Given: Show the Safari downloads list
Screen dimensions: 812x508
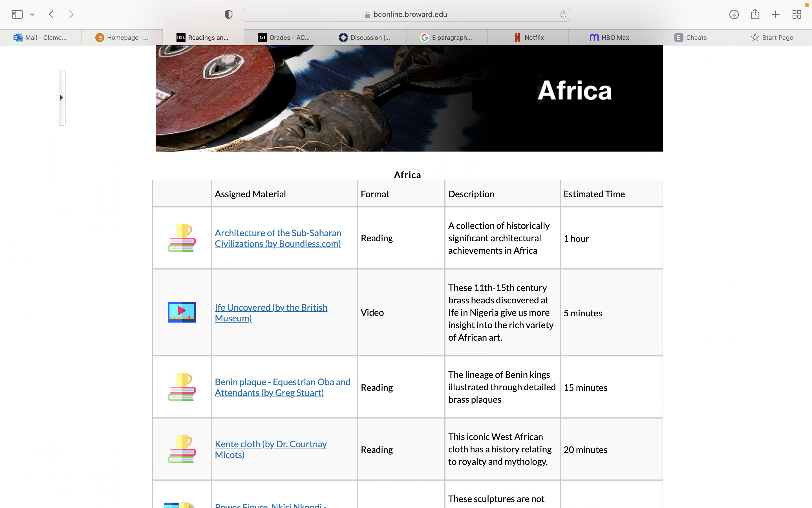Looking at the screenshot, I should (734, 14).
